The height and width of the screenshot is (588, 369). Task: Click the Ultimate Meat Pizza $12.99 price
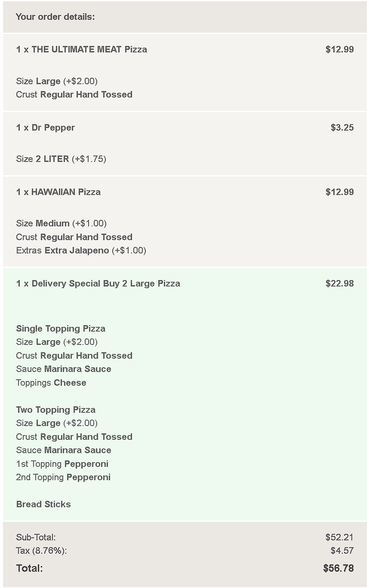339,49
